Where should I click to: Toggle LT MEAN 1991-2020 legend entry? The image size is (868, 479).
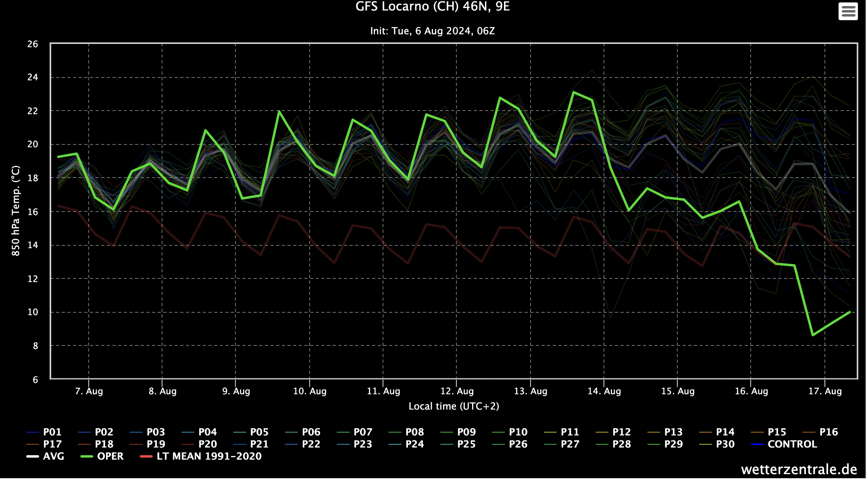[x=209, y=456]
